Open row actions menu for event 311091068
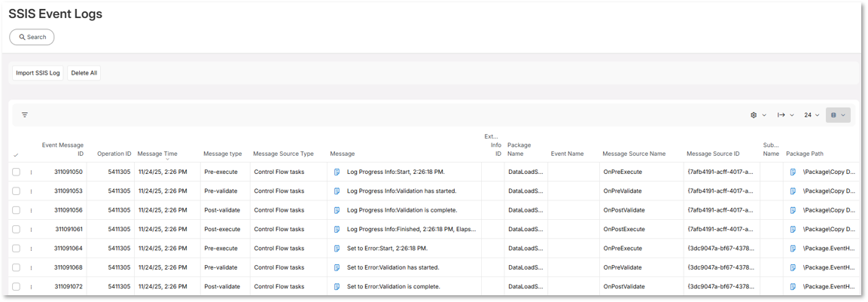868x302 pixels. 31,267
